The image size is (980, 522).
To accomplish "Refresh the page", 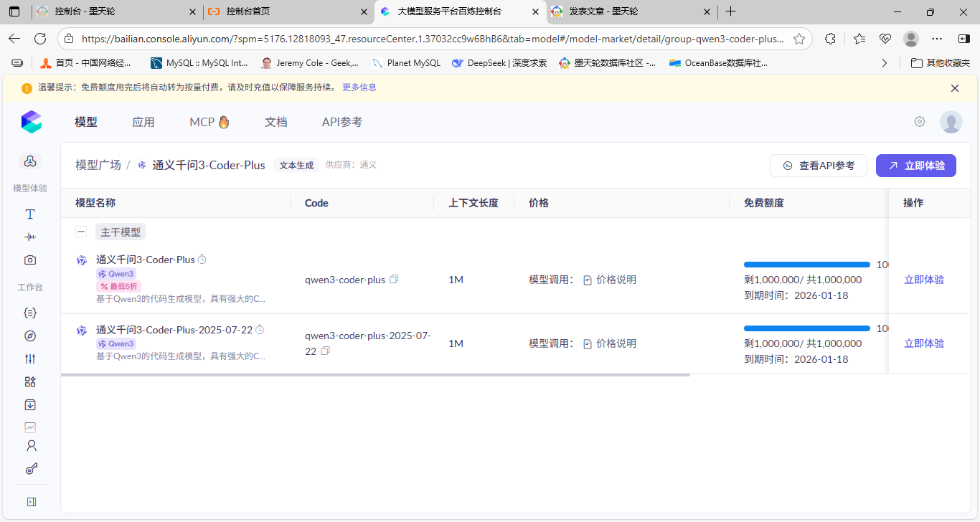I will (40, 39).
